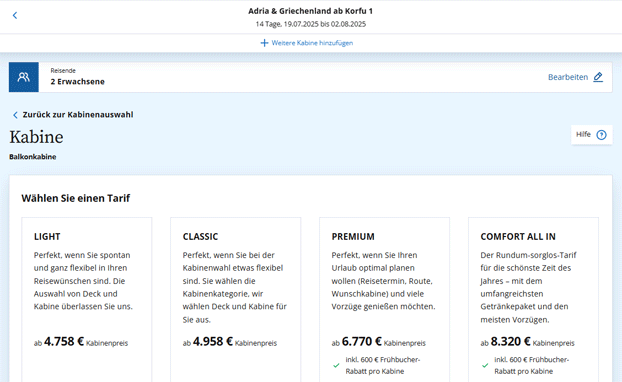The image size is (622, 382).
Task: Select the CLASSIC tariff card
Action: pyautogui.click(x=236, y=299)
